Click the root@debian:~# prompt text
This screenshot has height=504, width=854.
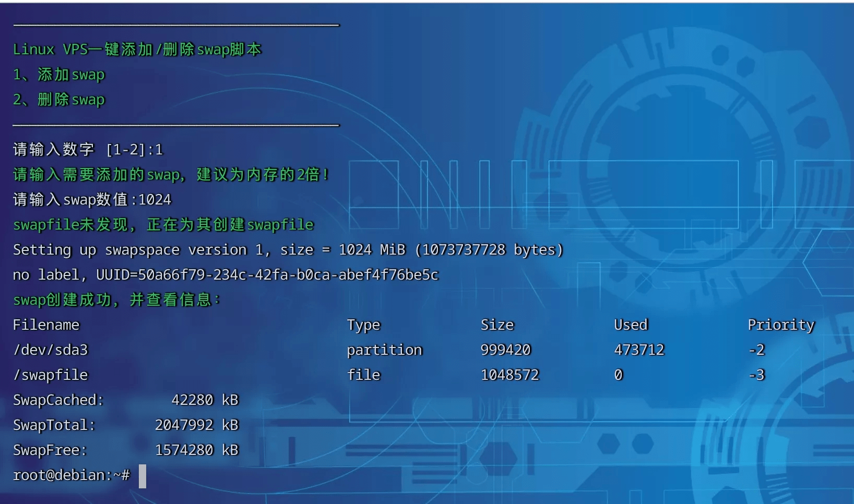pos(72,475)
